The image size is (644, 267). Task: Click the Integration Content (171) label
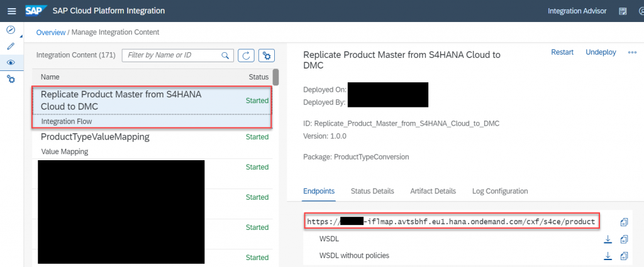pyautogui.click(x=76, y=55)
